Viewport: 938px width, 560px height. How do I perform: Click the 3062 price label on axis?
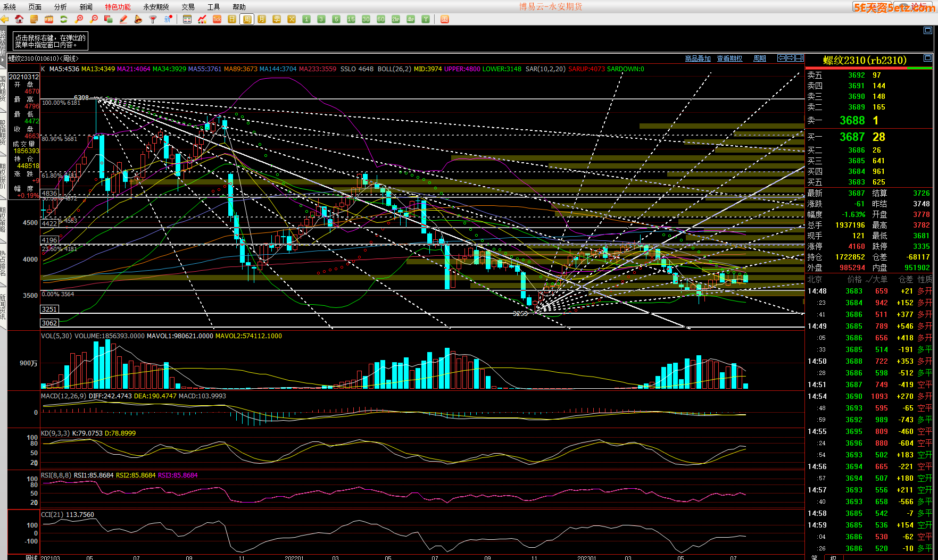(x=49, y=323)
